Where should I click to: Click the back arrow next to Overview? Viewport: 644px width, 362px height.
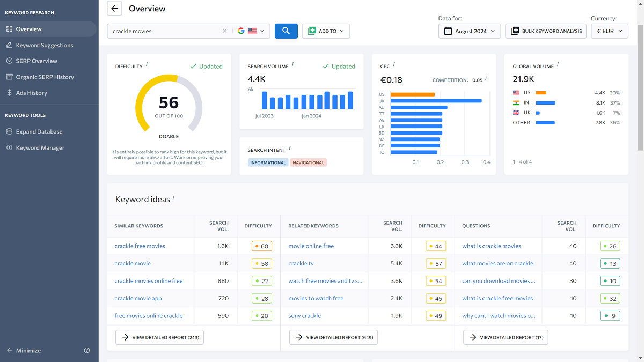click(x=114, y=9)
